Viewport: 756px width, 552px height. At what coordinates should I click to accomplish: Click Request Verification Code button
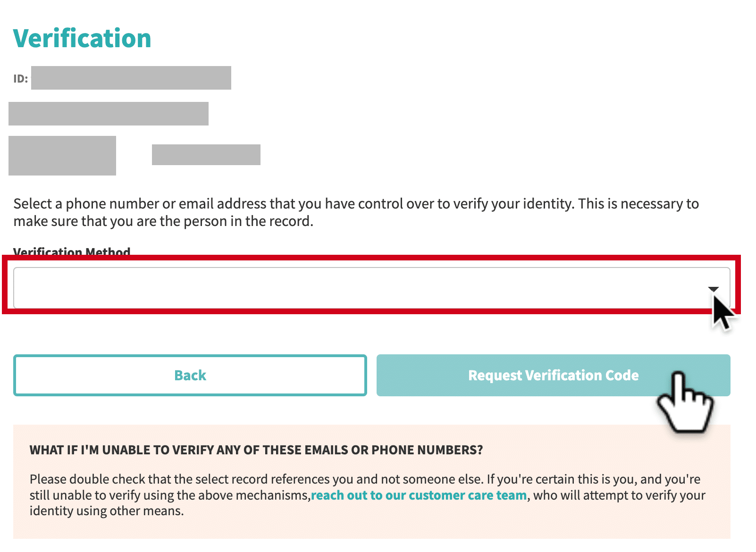(x=553, y=375)
